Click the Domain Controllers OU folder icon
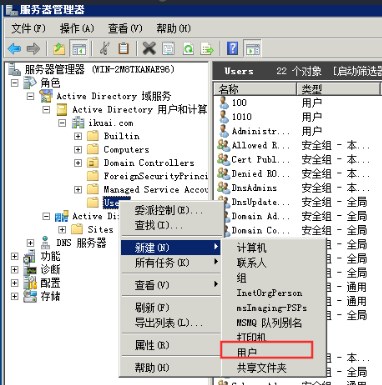382x385 pixels. click(x=93, y=163)
